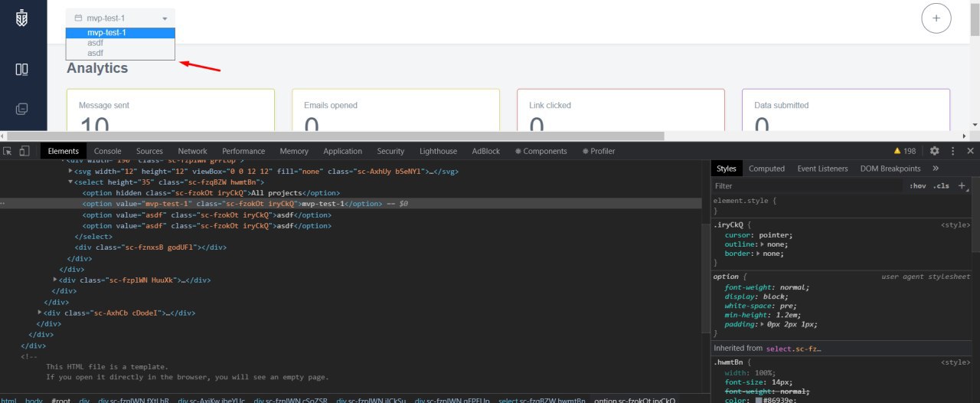Open the stacked-pages icon in the sidebar

click(x=21, y=110)
